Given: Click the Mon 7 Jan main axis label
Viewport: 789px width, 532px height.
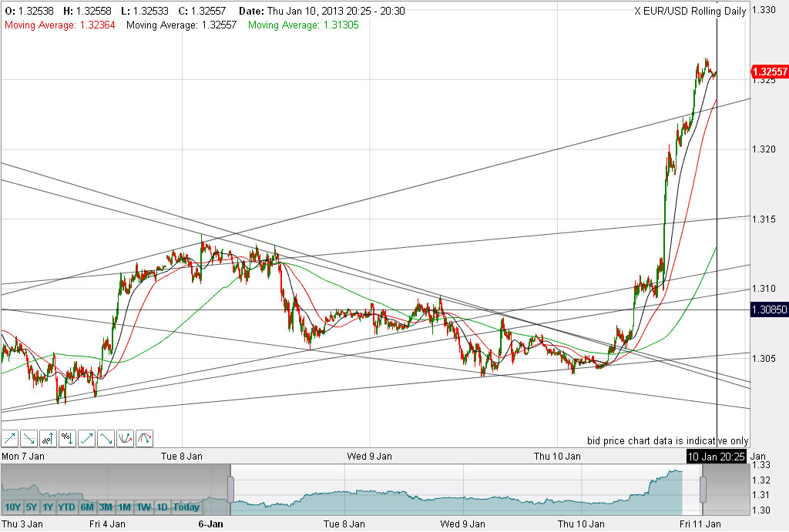Looking at the screenshot, I should (23, 457).
